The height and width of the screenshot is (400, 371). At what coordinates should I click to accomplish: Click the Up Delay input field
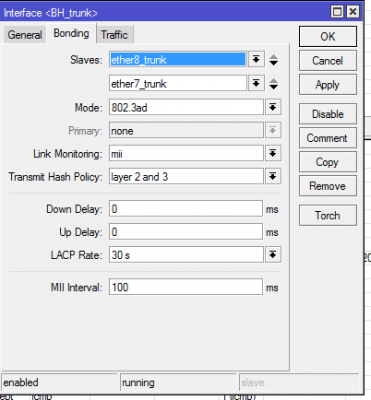[186, 232]
